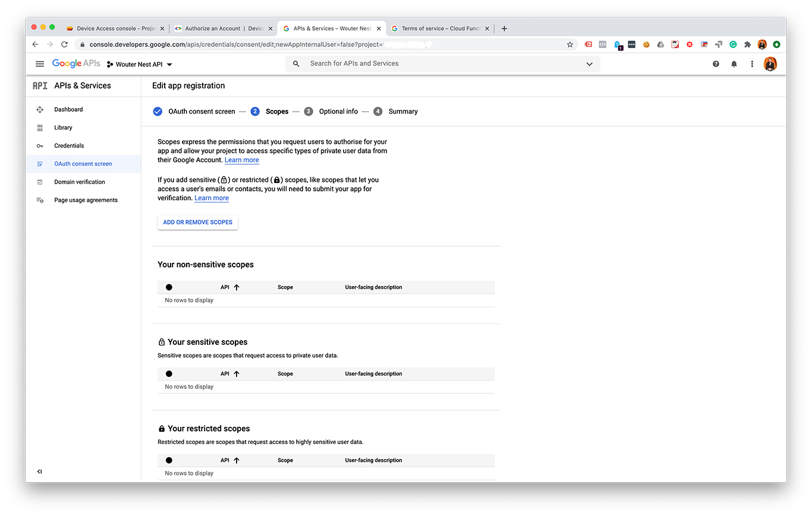The image size is (812, 516).
Task: Collapse the left navigation panel
Action: point(40,471)
